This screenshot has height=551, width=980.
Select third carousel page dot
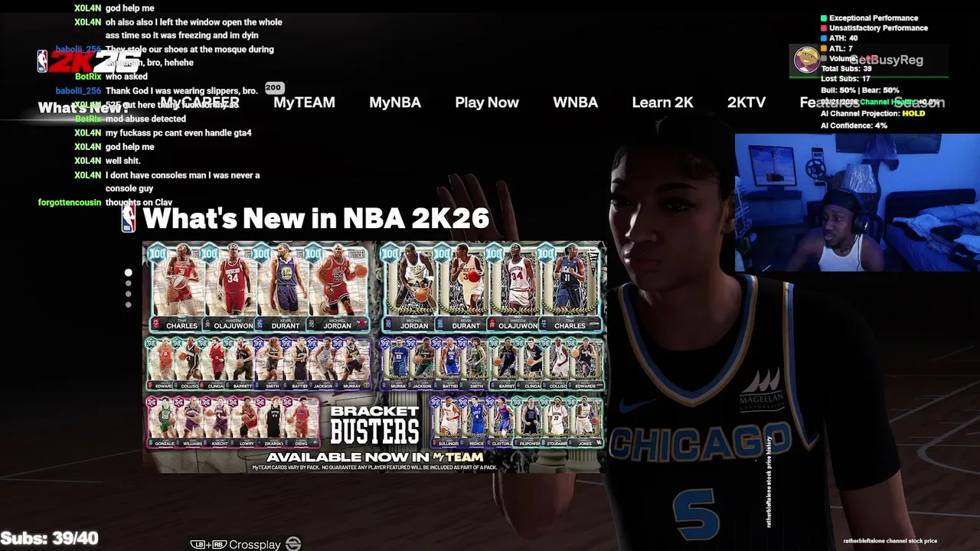pyautogui.click(x=129, y=294)
